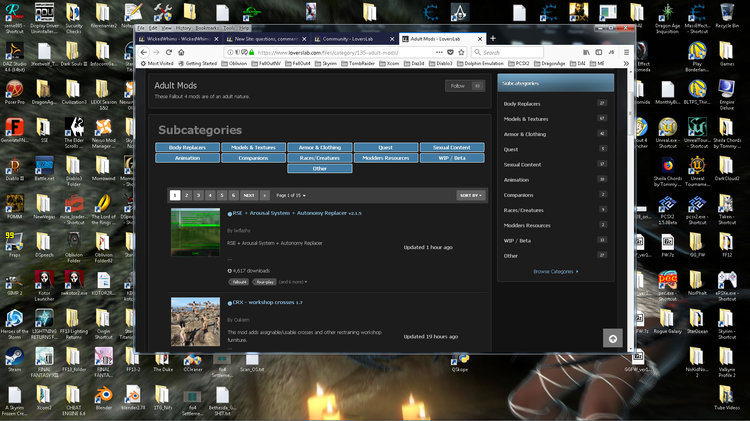The image size is (750, 421).
Task: Open the Most Visited bookmark
Action: (x=156, y=63)
